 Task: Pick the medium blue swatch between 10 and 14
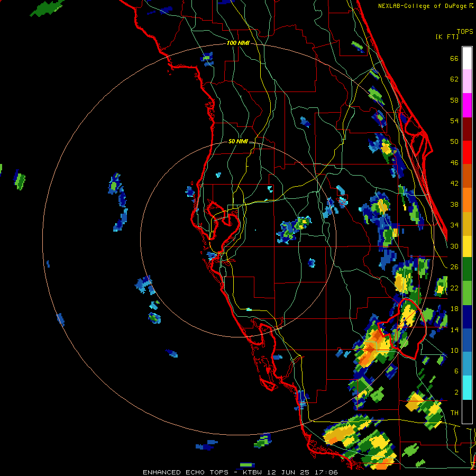tap(467, 340)
